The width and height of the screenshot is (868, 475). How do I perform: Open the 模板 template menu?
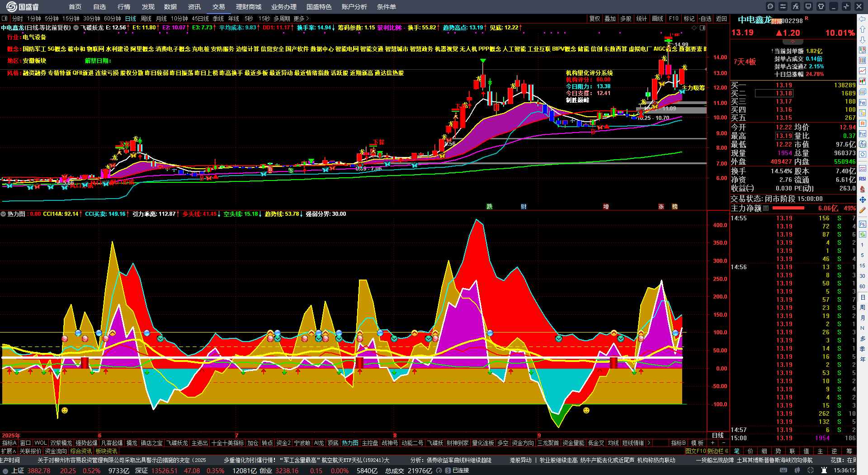pos(698,443)
